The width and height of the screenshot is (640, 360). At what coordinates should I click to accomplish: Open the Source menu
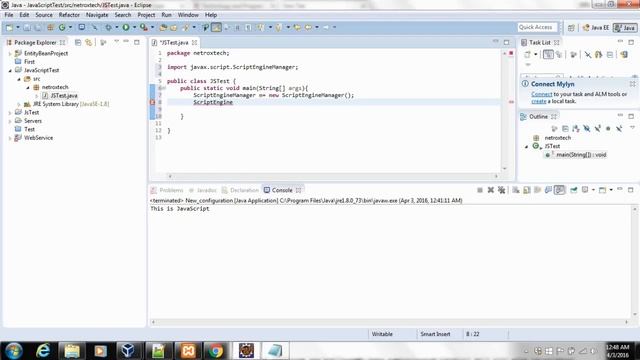point(44,15)
